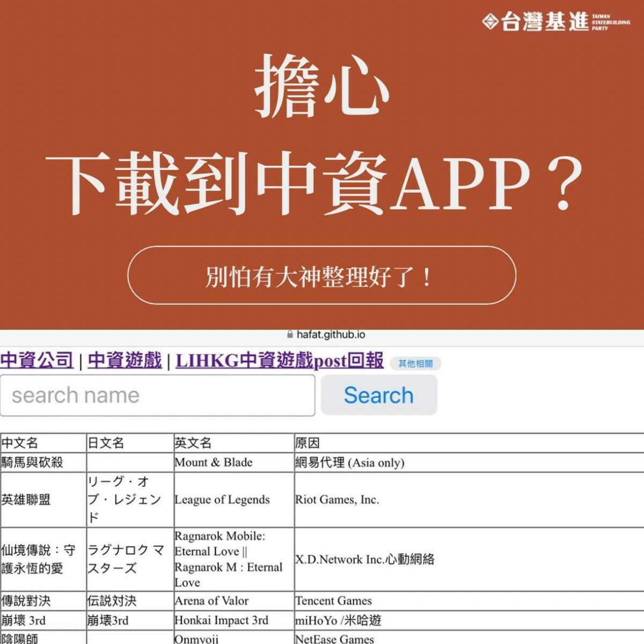Select the 原因 column header
The height and width of the screenshot is (644, 644).
469,443
